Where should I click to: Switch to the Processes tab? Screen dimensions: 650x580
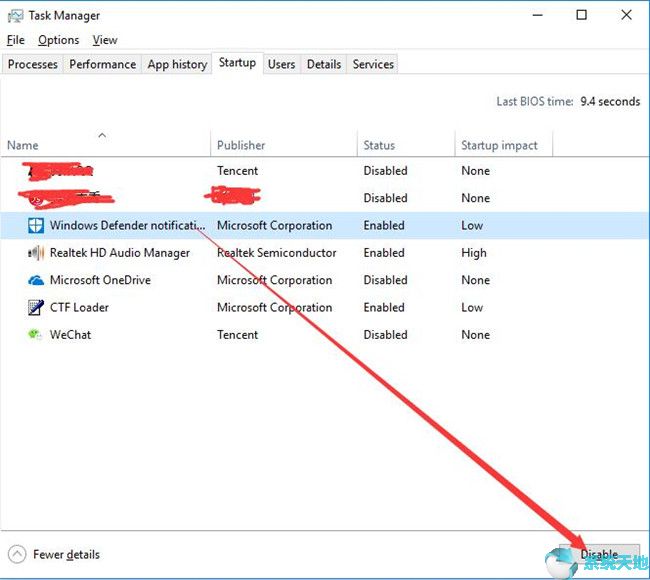33,64
